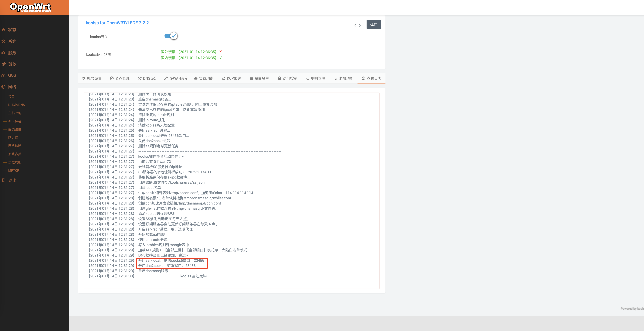This screenshot has width=644, height=331.
Task: Open 主机映射 under 网络
Action: coord(15,113)
